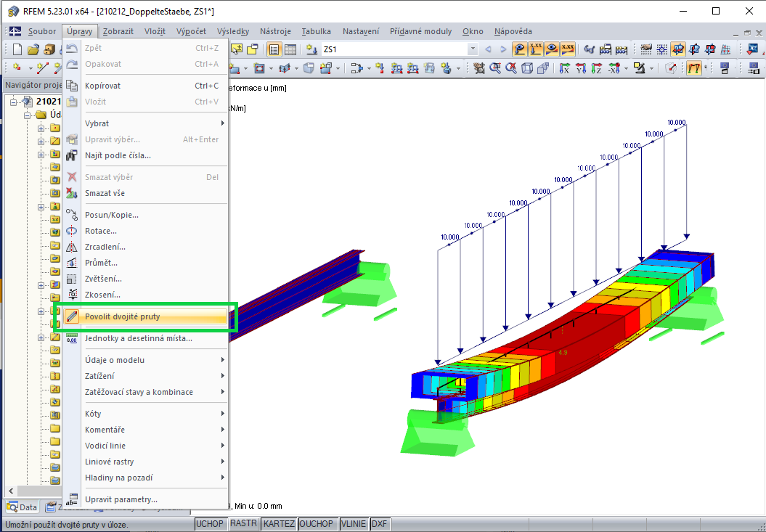Open the Přídavné moduly menu
The width and height of the screenshot is (766, 532).
[420, 31]
